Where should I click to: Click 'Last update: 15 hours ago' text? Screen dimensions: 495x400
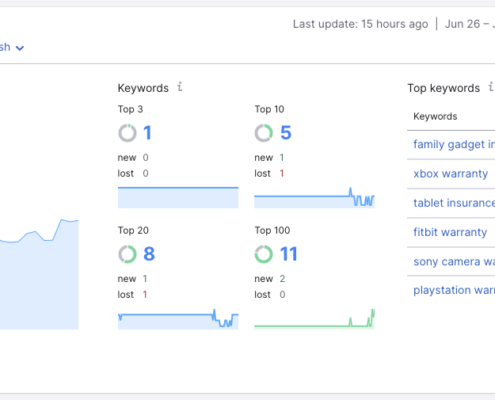pyautogui.click(x=360, y=24)
